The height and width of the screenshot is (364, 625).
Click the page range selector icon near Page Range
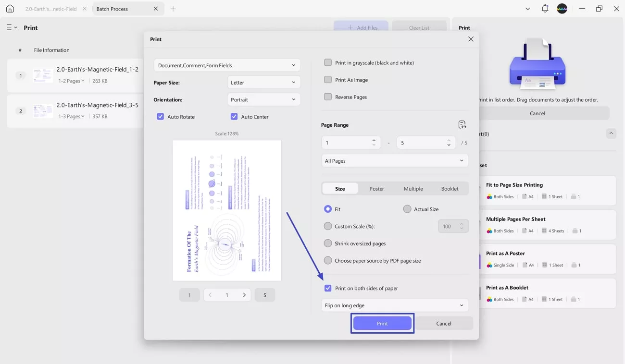pyautogui.click(x=462, y=124)
